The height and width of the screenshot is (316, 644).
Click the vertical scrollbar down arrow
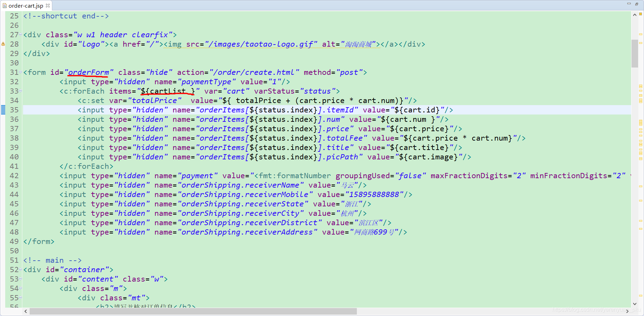(x=635, y=304)
